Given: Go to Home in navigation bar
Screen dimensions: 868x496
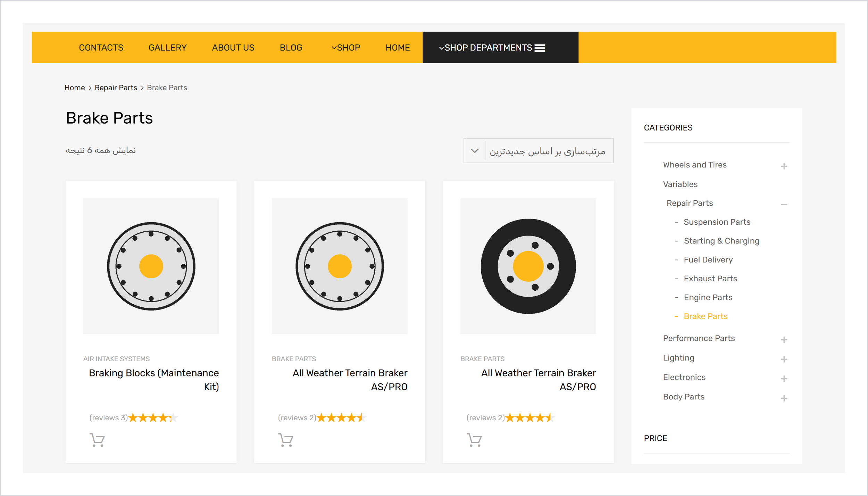Looking at the screenshot, I should click(x=398, y=48).
